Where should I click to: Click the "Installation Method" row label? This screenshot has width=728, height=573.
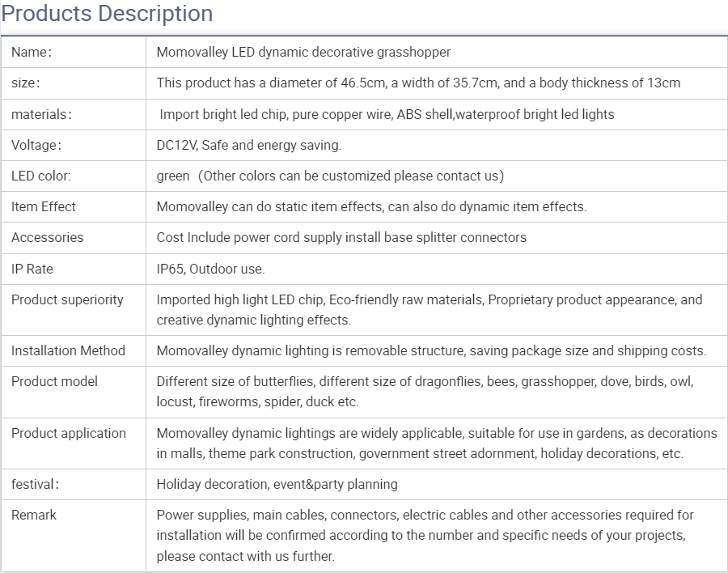click(68, 350)
